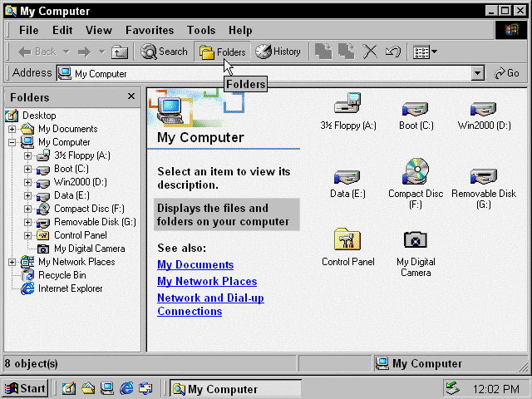Open the Edit menu
Image resolution: width=532 pixels, height=399 pixels.
point(62,30)
